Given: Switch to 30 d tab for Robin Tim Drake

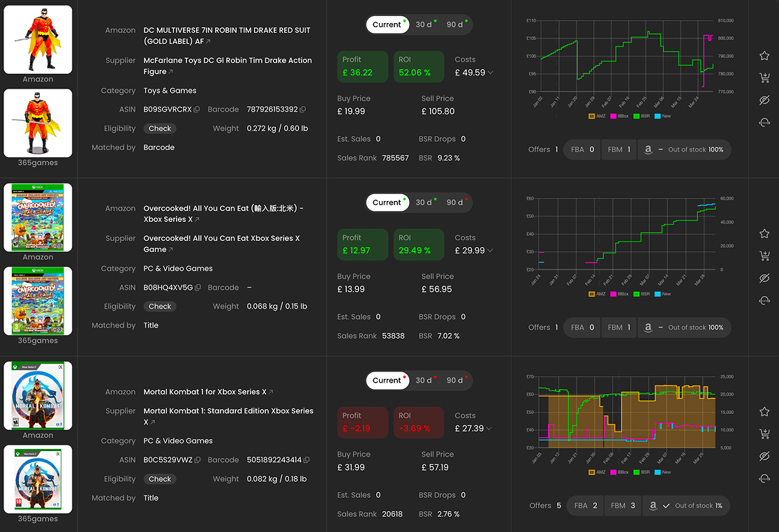Looking at the screenshot, I should tap(425, 24).
